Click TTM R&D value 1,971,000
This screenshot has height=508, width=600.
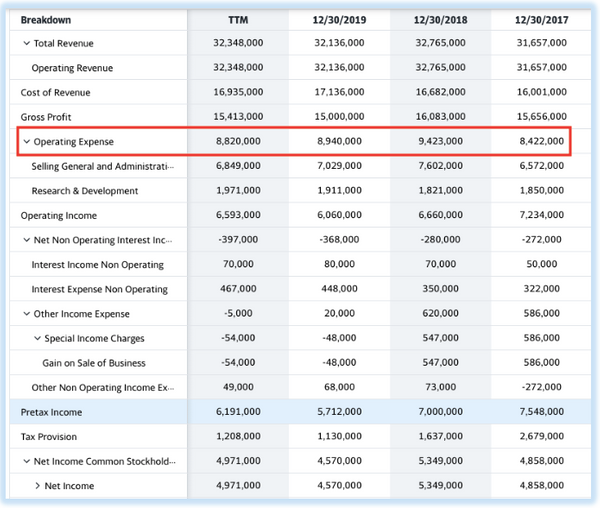click(x=238, y=190)
